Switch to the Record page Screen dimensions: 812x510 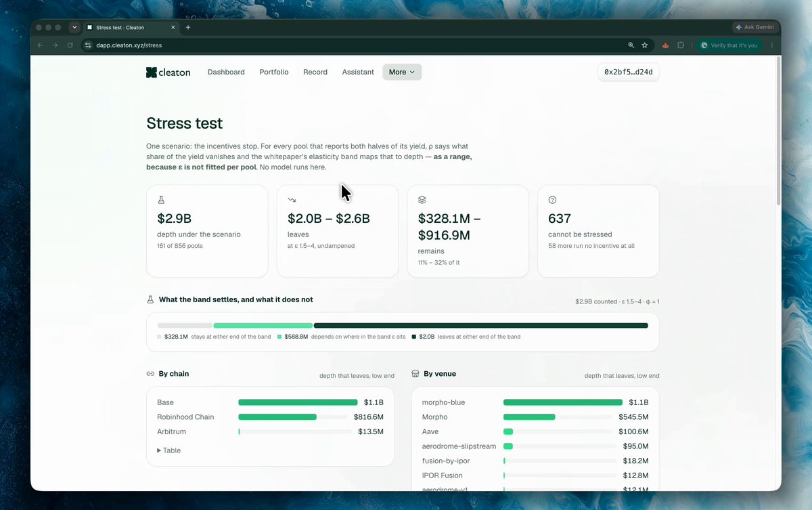click(x=315, y=72)
